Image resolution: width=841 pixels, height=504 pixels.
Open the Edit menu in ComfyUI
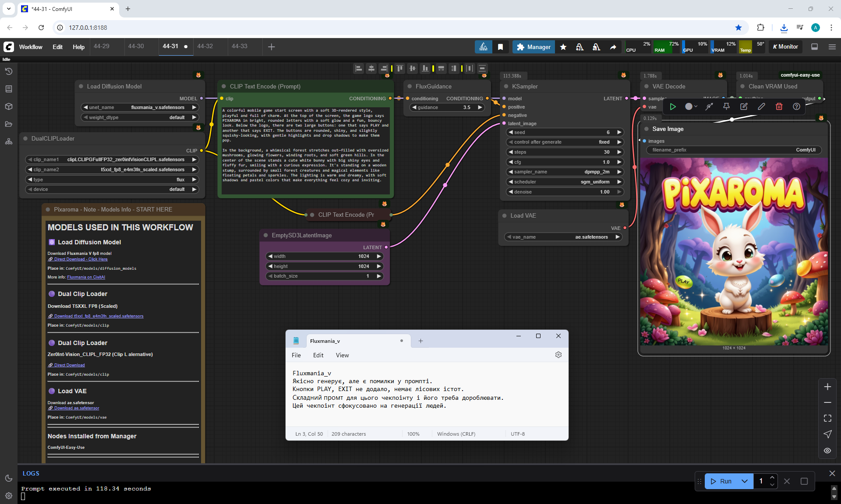[x=57, y=47]
